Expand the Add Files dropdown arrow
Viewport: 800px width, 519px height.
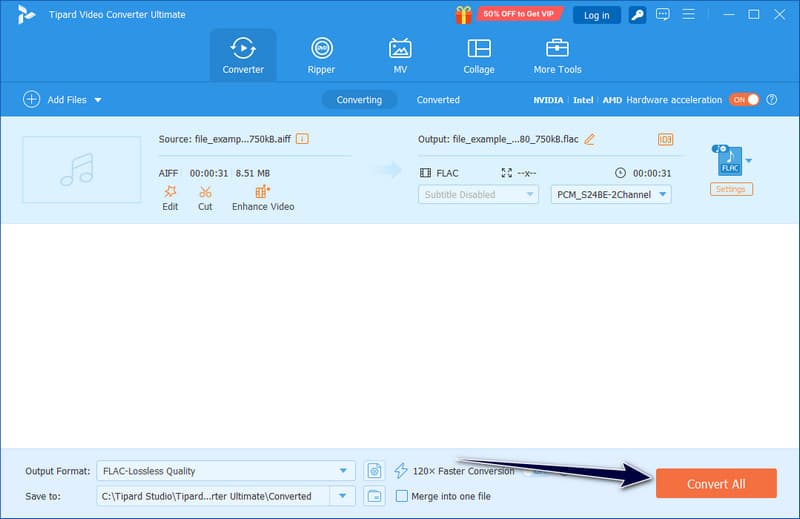[x=98, y=100]
